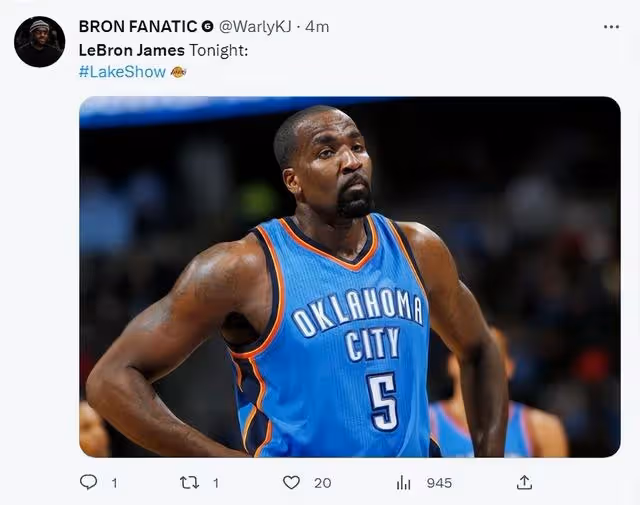Viewport: 640px width, 505px height.
Task: Click the retweet count of 1
Action: point(216,483)
